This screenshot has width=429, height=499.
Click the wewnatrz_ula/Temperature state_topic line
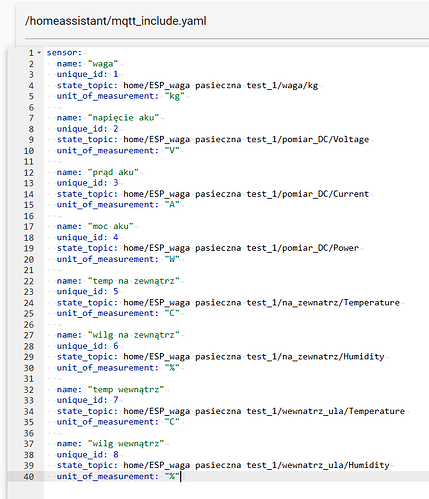pyautogui.click(x=231, y=411)
